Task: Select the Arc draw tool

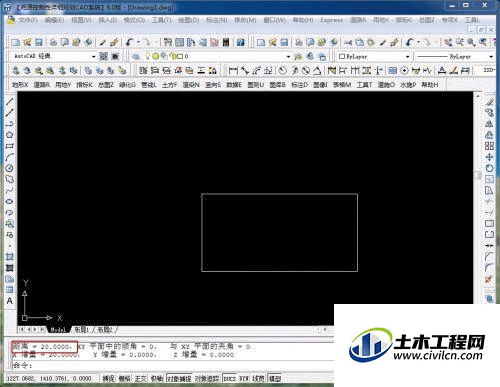Action: coord(10,157)
